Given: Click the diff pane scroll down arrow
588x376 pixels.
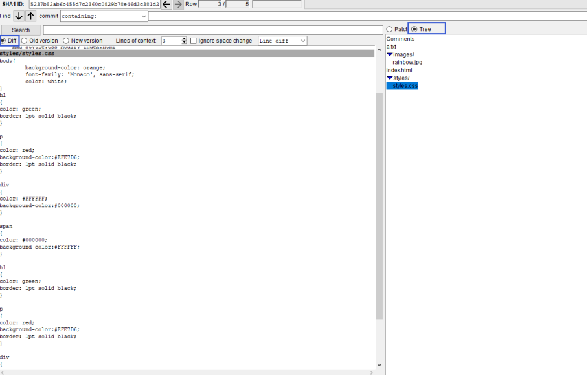Looking at the screenshot, I should (x=379, y=365).
